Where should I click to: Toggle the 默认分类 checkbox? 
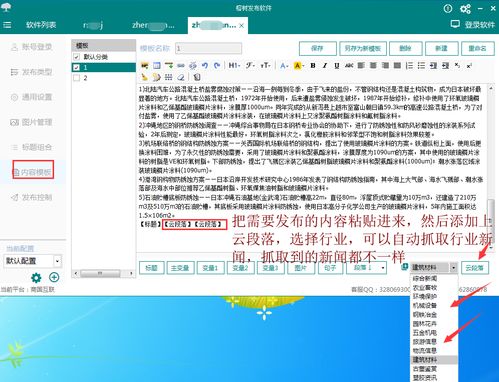[77, 57]
